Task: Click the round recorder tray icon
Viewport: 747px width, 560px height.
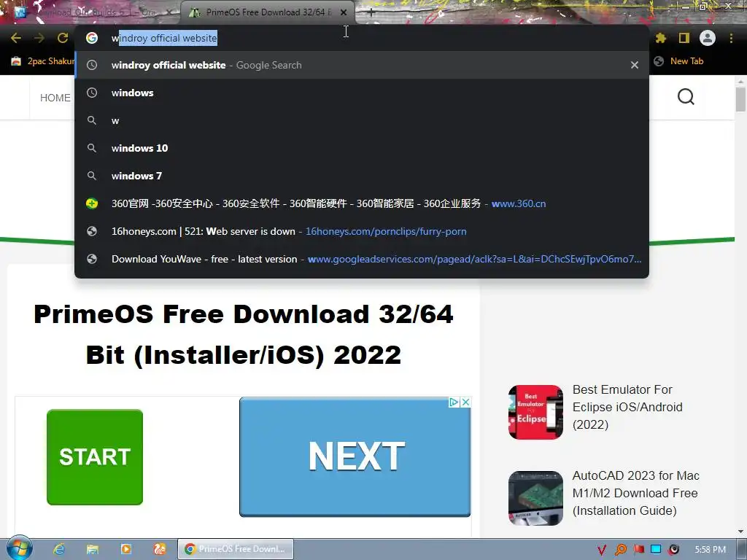Action: (673, 550)
